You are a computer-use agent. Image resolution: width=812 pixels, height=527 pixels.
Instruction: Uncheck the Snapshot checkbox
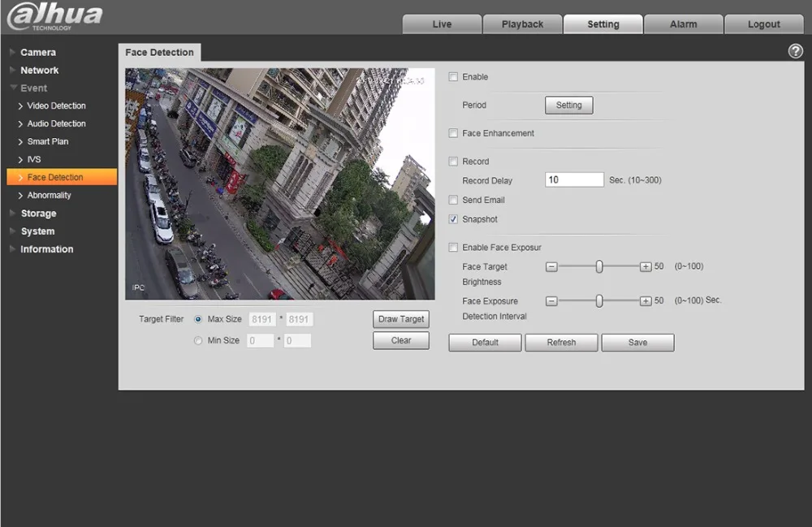[x=454, y=219]
